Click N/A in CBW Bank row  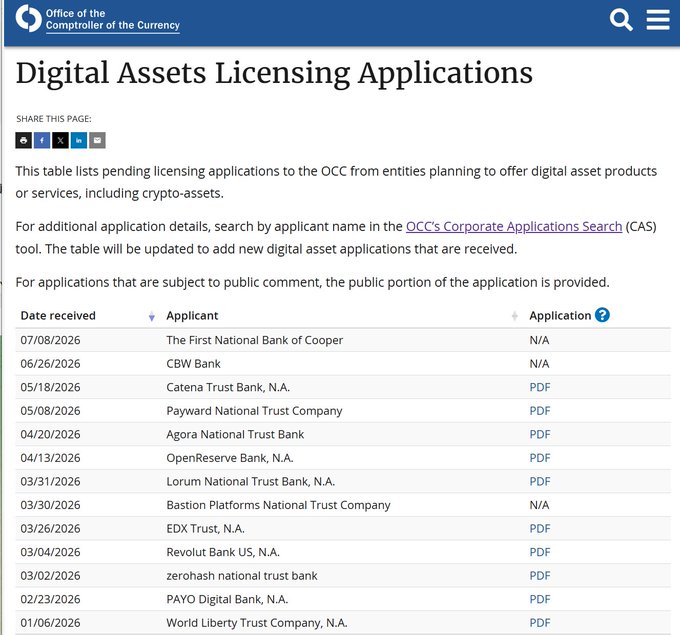click(539, 363)
